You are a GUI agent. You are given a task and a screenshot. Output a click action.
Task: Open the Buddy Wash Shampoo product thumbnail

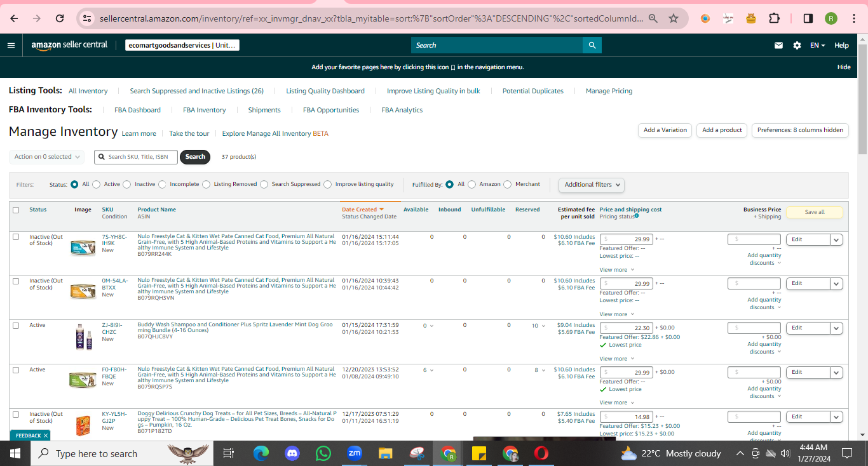(84, 337)
